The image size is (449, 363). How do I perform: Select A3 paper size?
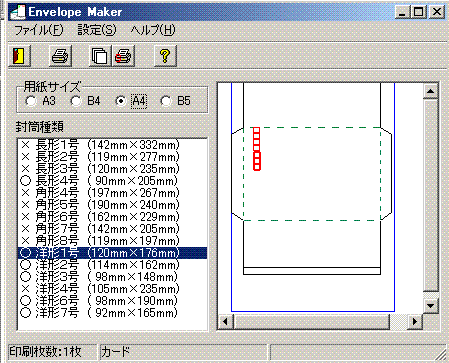point(40,101)
